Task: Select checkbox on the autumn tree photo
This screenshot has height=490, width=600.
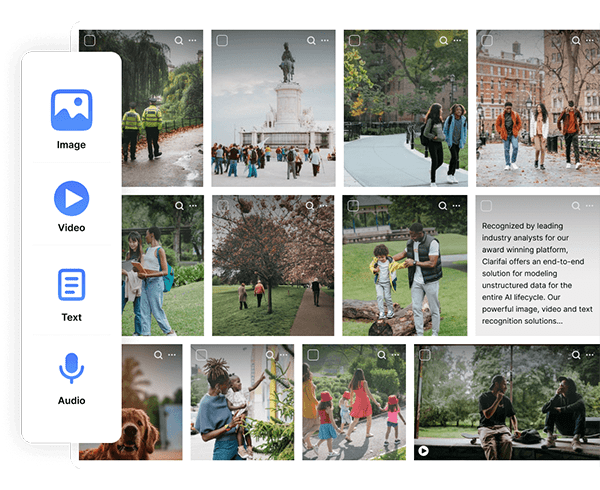Action: point(222,206)
